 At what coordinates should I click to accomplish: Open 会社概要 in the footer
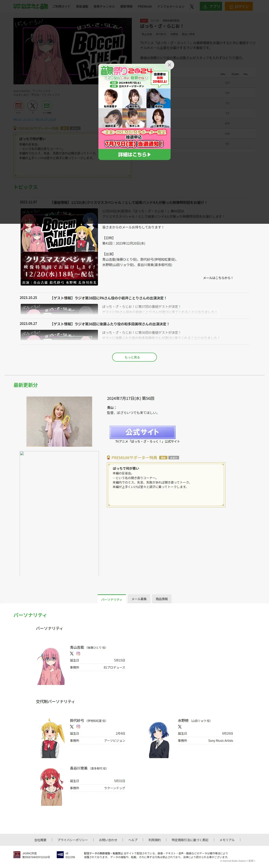pyautogui.click(x=40, y=840)
